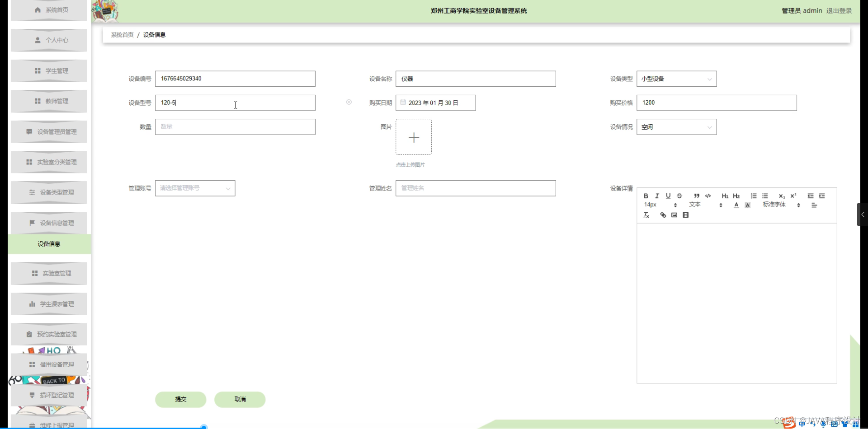Select the 设备信息 submenu item

pyautogui.click(x=49, y=244)
